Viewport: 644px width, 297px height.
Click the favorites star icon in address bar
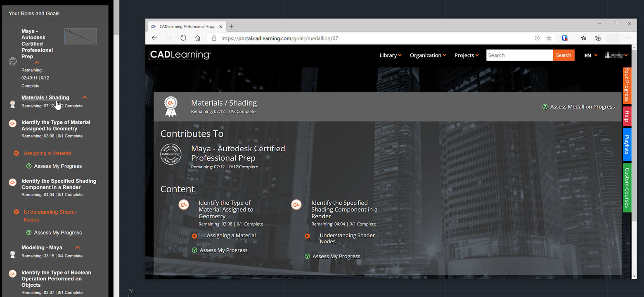pyautogui.click(x=549, y=38)
